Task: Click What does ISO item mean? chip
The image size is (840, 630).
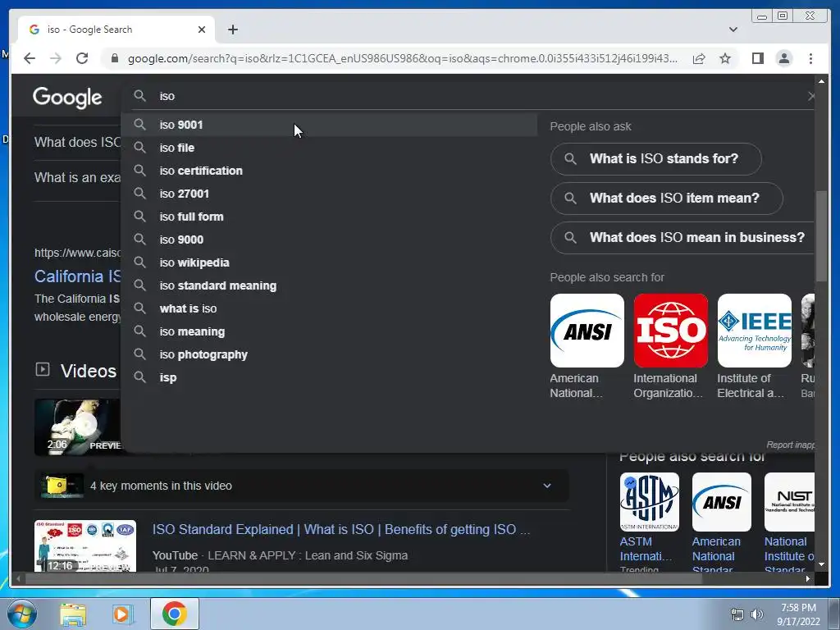Action: tap(666, 199)
